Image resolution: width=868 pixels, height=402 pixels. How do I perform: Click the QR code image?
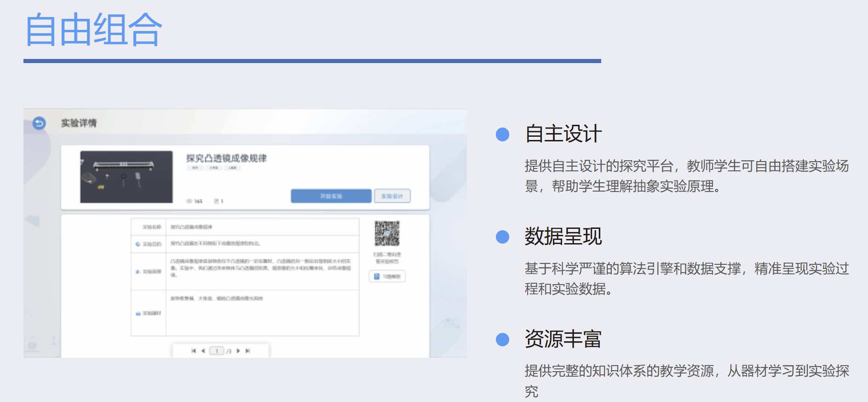(x=387, y=233)
